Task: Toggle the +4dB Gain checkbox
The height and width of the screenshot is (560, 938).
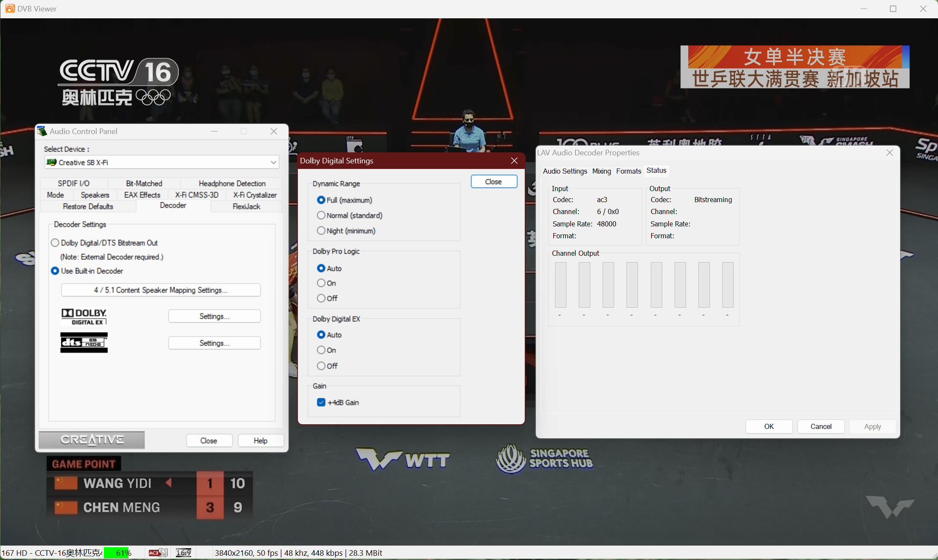Action: [x=321, y=403]
